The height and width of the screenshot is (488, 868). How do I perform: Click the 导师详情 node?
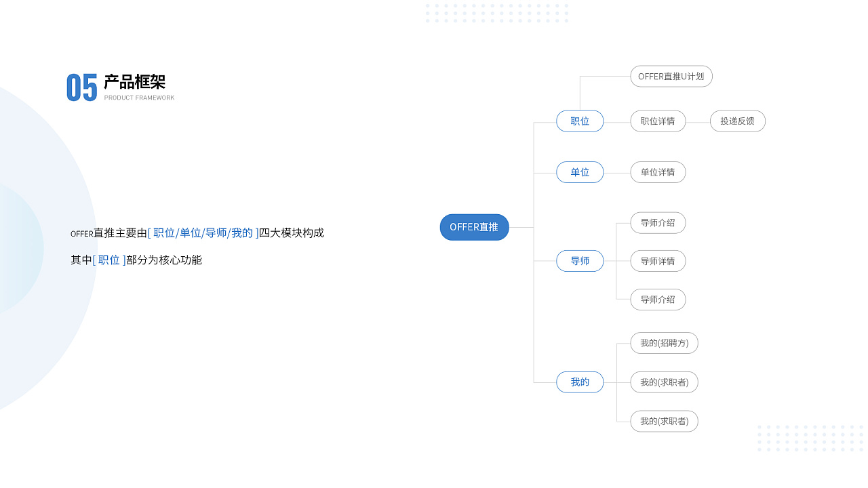(658, 261)
